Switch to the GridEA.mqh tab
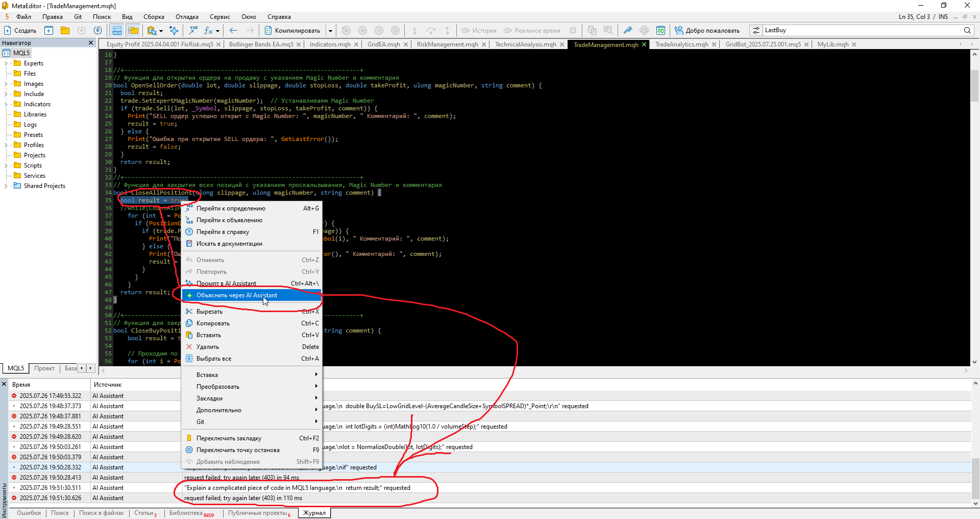This screenshot has height=519, width=980. click(x=383, y=44)
